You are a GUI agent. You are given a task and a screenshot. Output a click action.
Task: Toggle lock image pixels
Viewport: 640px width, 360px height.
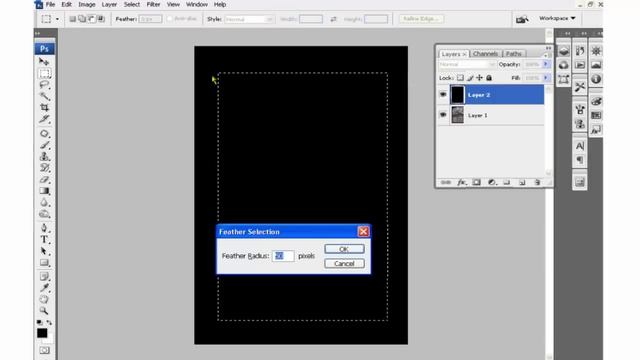(470, 78)
